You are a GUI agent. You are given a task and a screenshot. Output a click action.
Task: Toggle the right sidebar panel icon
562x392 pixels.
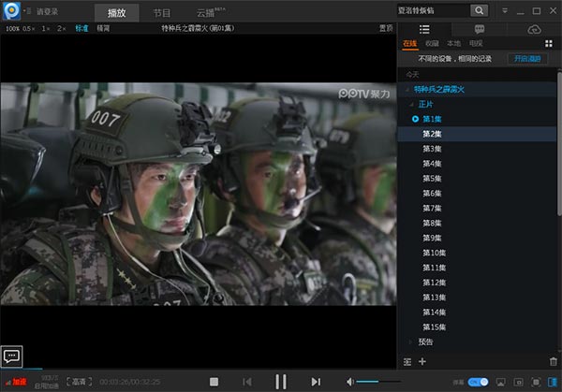(553, 383)
